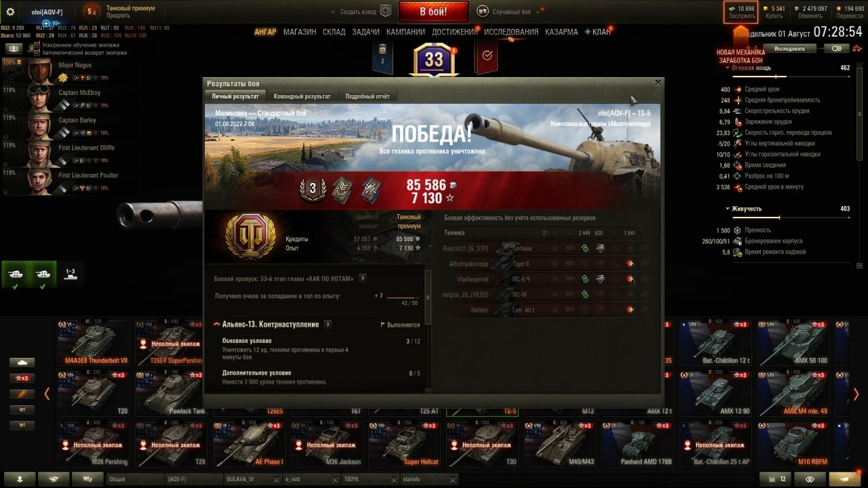The width and height of the screenshot is (868, 488).
Task: Click the x3 bonus star carousel filter
Action: [x=22, y=378]
